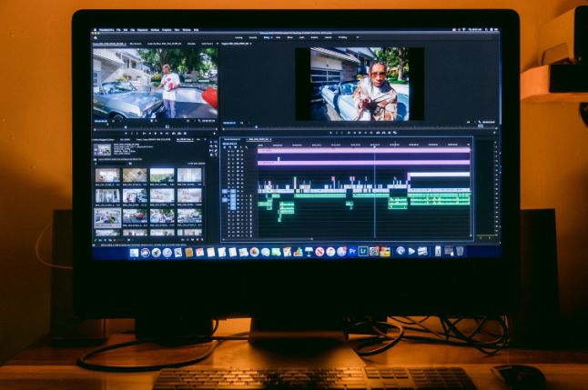
Task: Click the Project panel search field
Action: tap(111, 164)
